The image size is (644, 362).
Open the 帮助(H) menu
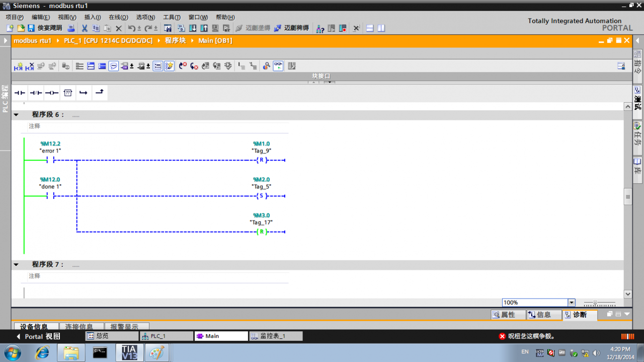click(x=225, y=17)
